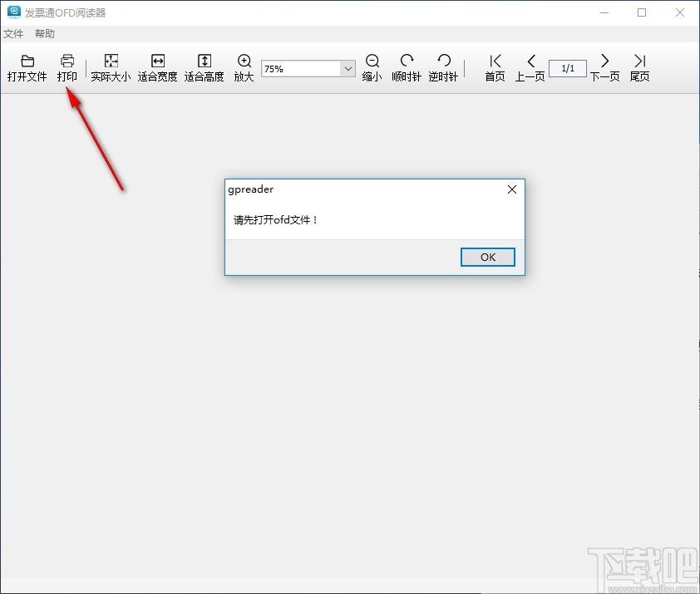Jump to the first page (首页)
The height and width of the screenshot is (594, 700).
[495, 61]
